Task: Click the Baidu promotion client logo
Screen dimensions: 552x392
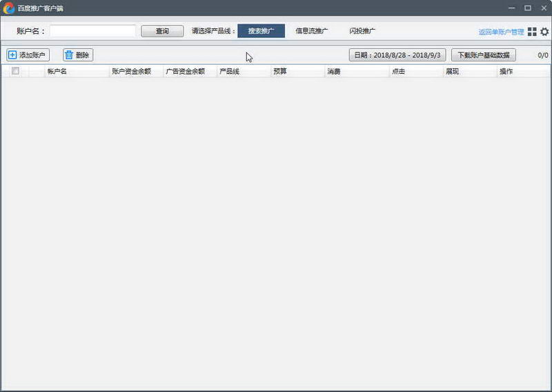Action: click(x=9, y=8)
